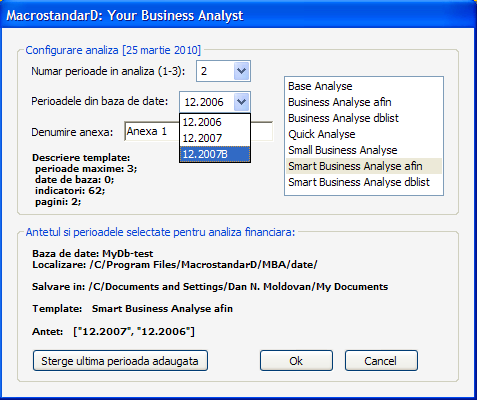Image resolution: width=477 pixels, height=400 pixels.
Task: Select 12.2007 from the dropdown list
Action: tap(215, 138)
